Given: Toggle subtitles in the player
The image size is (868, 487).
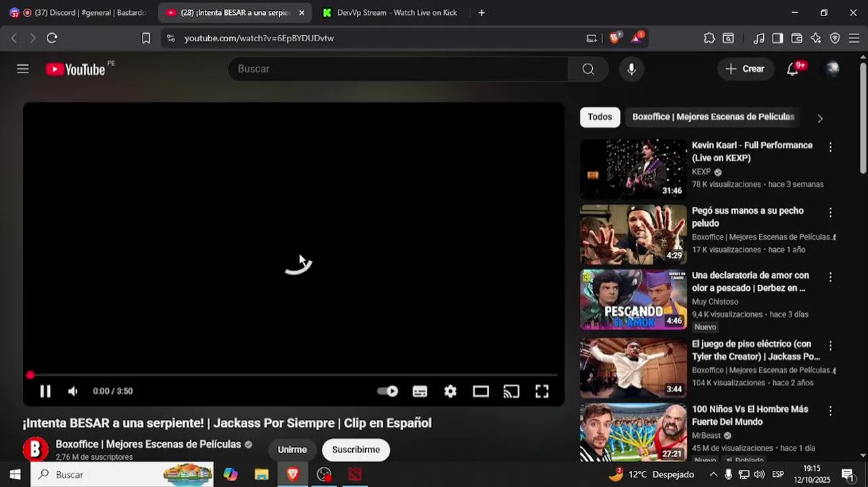Looking at the screenshot, I should 420,391.
